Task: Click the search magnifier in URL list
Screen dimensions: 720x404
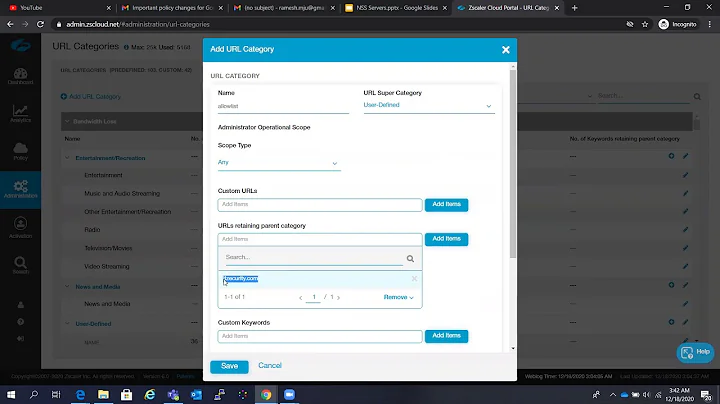Action: [410, 259]
